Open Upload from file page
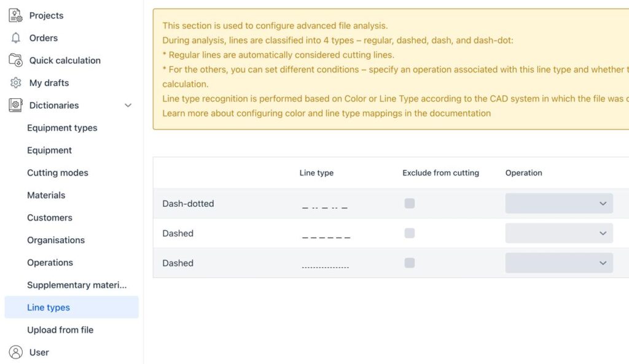The width and height of the screenshot is (629, 364). point(60,330)
